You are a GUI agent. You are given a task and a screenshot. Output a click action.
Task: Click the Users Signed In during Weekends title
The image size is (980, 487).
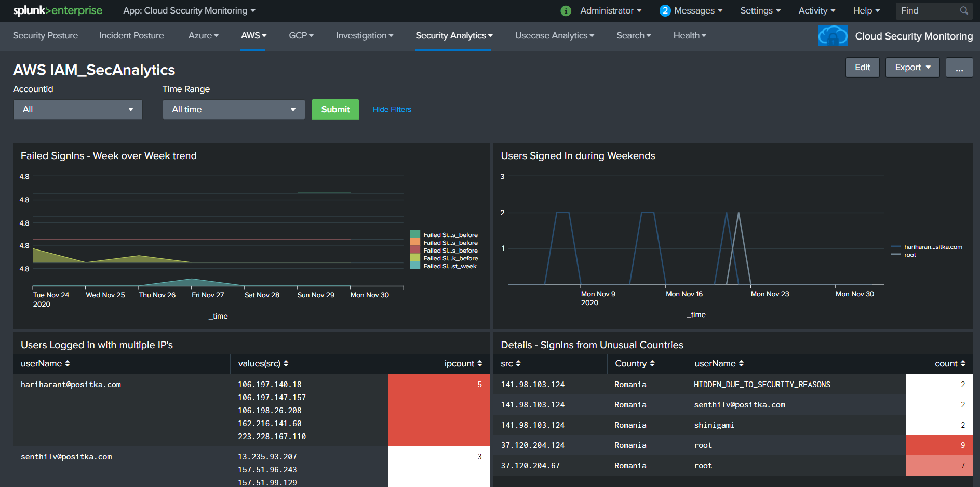pos(578,156)
